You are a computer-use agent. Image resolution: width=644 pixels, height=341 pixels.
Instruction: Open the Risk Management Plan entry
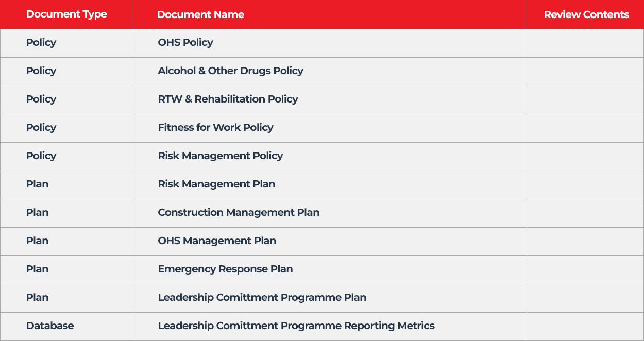click(x=216, y=184)
